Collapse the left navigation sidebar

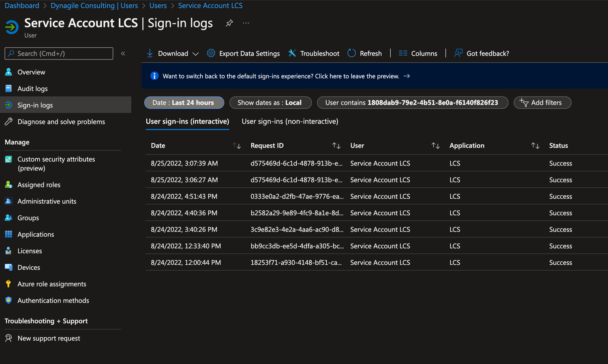point(123,53)
